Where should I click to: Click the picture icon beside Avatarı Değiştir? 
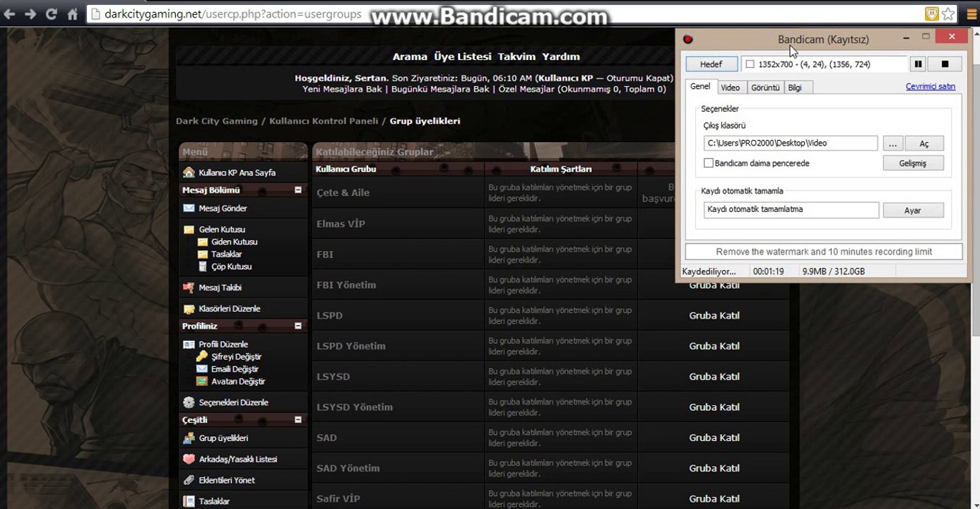coord(202,381)
